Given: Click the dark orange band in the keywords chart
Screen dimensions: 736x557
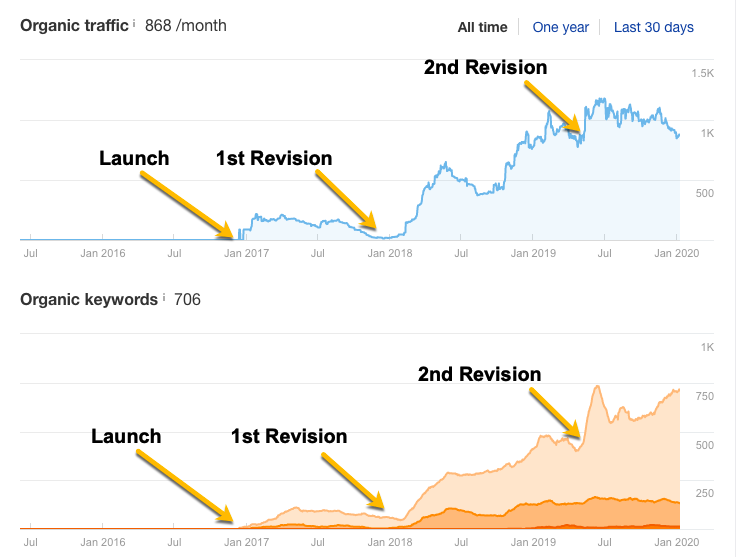Looking at the screenshot, I should pos(600,510).
